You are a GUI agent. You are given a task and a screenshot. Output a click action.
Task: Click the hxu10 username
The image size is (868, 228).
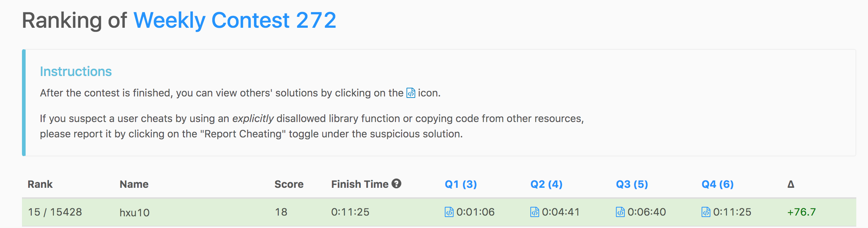click(134, 213)
